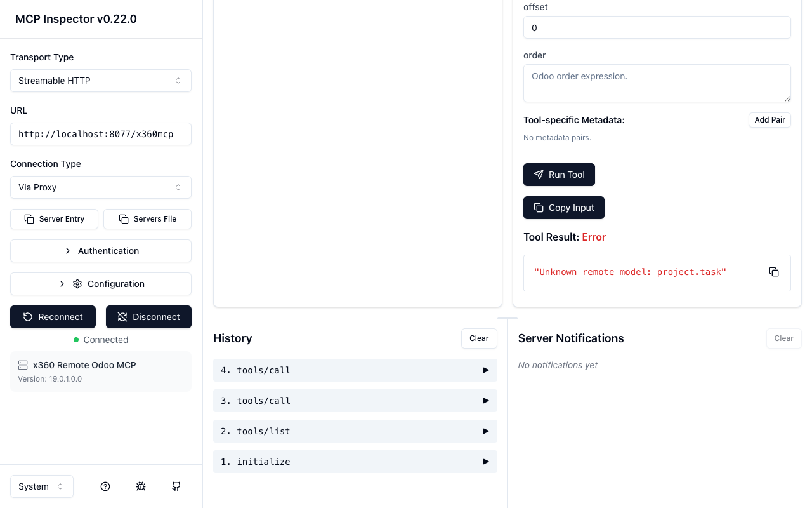This screenshot has width=812, height=508.
Task: Expand the Authentication section
Action: pyautogui.click(x=101, y=251)
